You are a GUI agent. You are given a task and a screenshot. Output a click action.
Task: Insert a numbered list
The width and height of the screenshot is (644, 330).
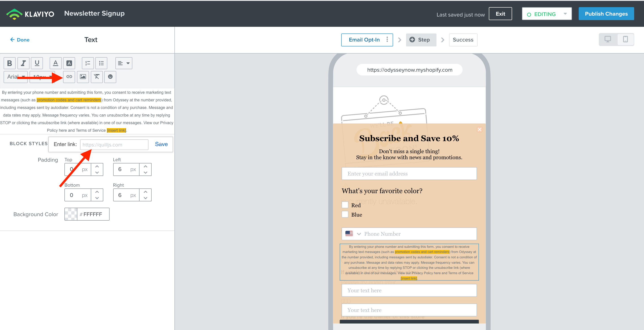click(88, 63)
